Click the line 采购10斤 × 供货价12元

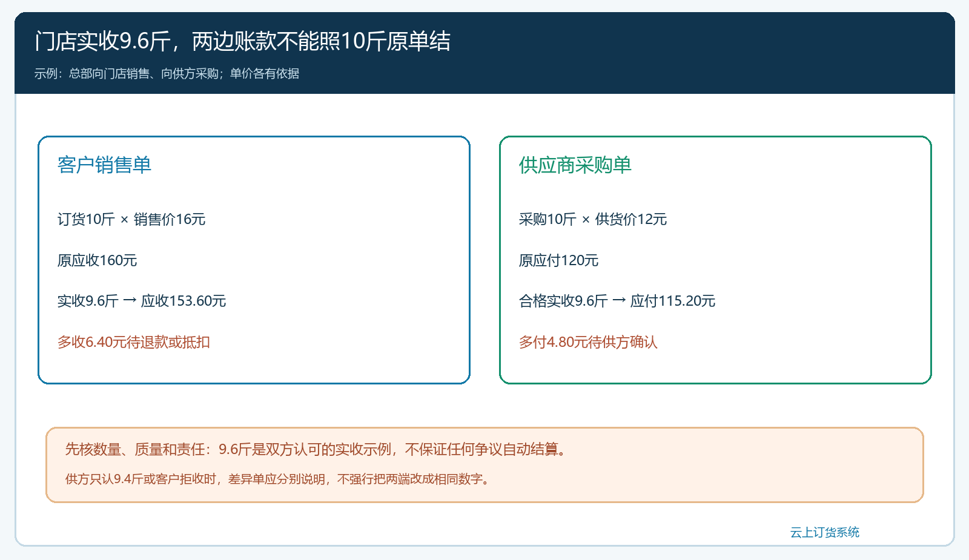click(593, 219)
